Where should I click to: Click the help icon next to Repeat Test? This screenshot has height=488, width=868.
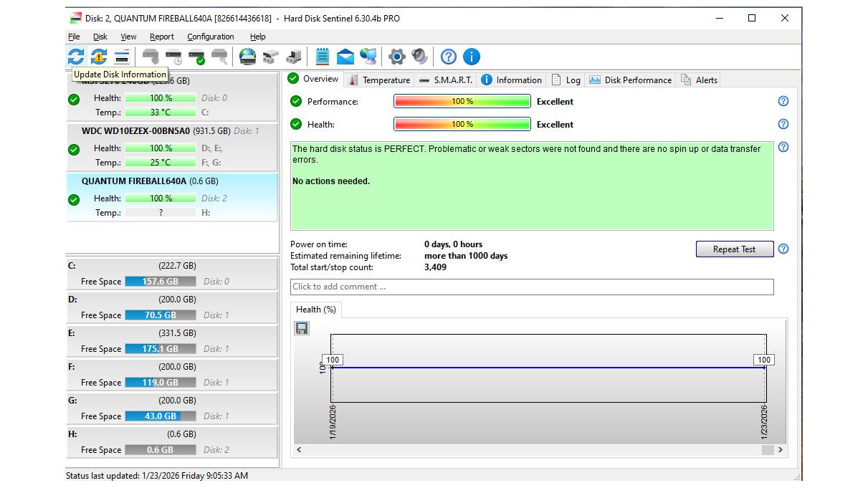click(x=783, y=249)
